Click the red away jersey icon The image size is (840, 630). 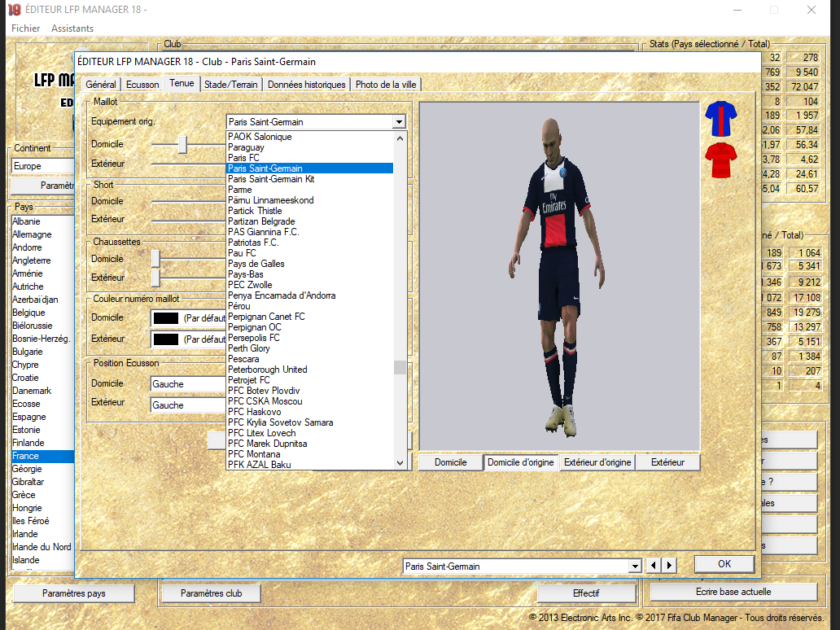click(721, 160)
